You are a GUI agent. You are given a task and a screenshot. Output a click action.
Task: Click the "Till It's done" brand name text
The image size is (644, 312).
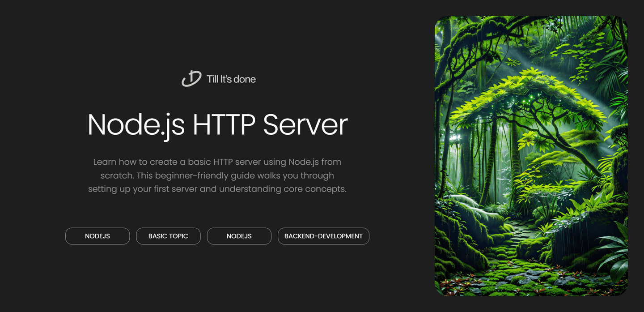coord(231,79)
